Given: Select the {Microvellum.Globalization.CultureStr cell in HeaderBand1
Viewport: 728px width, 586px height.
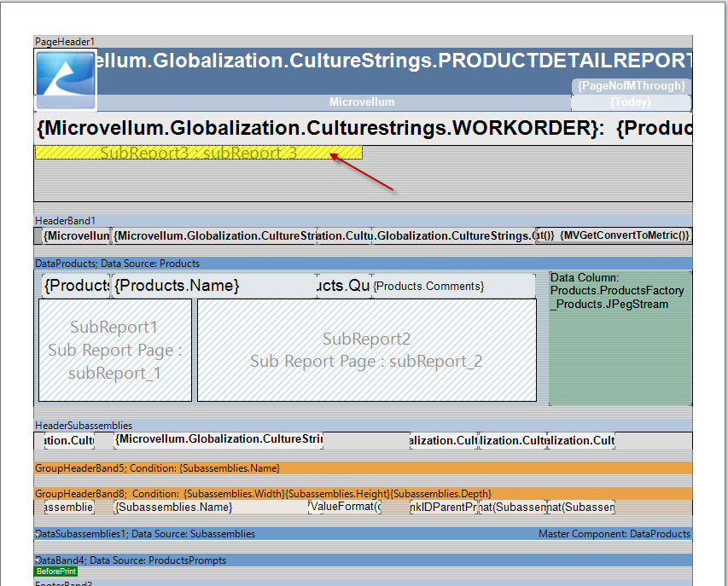Looking at the screenshot, I should pos(215,235).
